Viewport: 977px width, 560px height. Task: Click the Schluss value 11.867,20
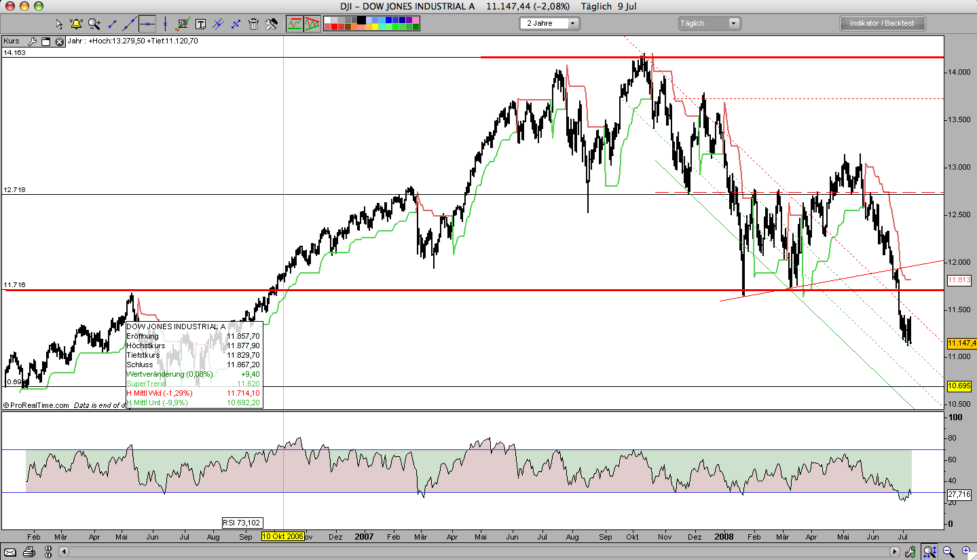(x=244, y=365)
